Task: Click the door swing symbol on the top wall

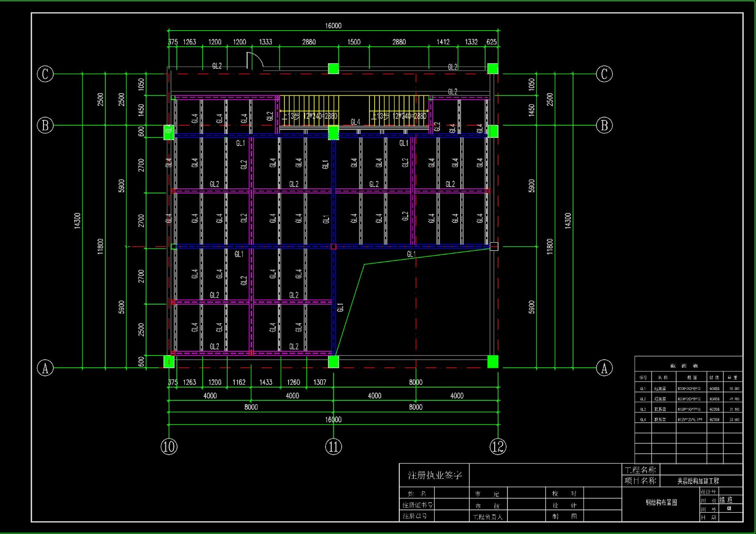Action: pos(254,61)
